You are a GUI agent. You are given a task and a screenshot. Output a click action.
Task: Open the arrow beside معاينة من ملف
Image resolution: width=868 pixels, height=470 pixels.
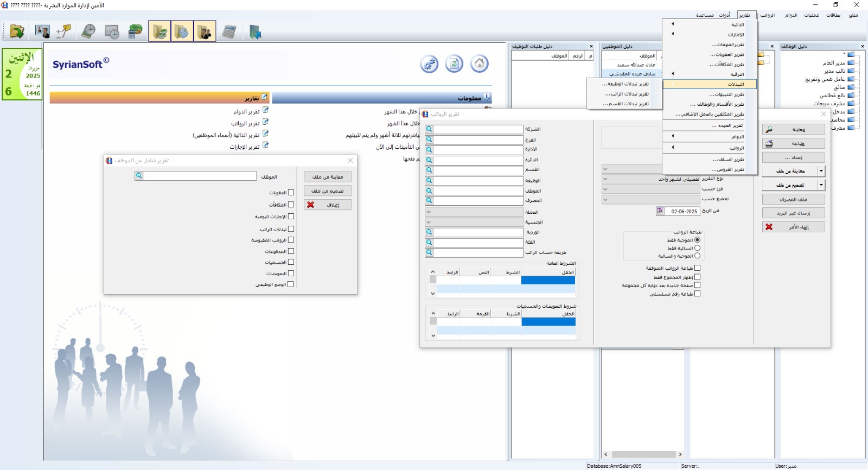tap(821, 171)
